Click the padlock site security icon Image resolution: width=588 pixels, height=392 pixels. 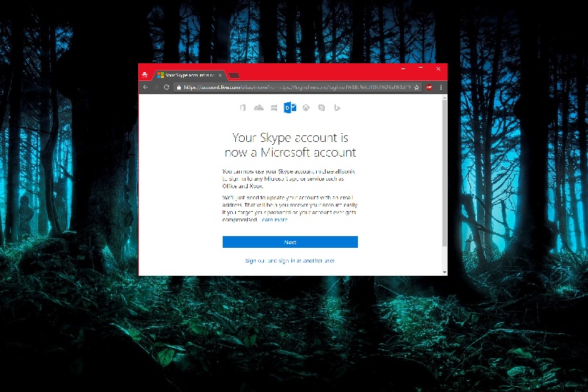click(179, 88)
